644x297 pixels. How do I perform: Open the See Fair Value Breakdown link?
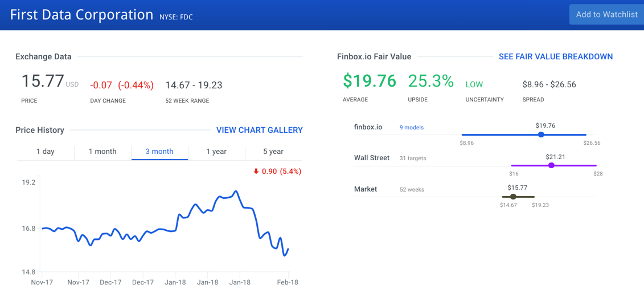(555, 56)
